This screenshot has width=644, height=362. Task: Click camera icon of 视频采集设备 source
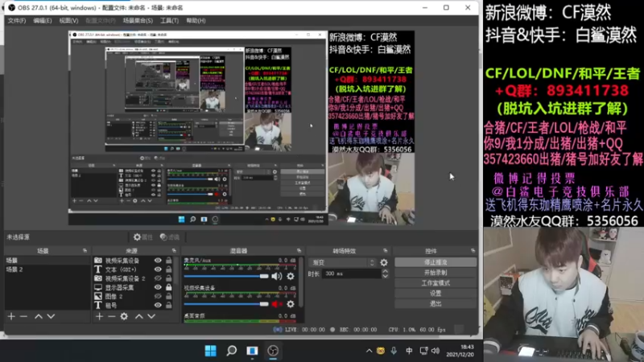click(x=98, y=260)
